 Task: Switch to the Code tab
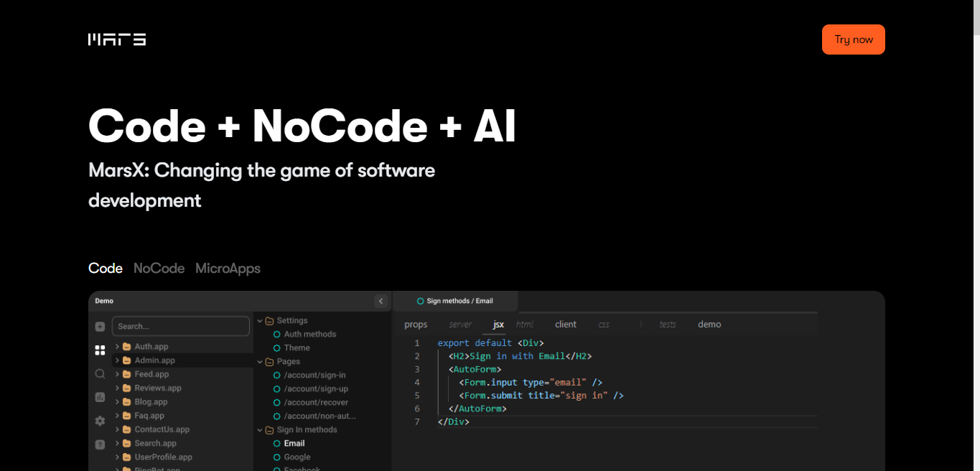(x=106, y=269)
